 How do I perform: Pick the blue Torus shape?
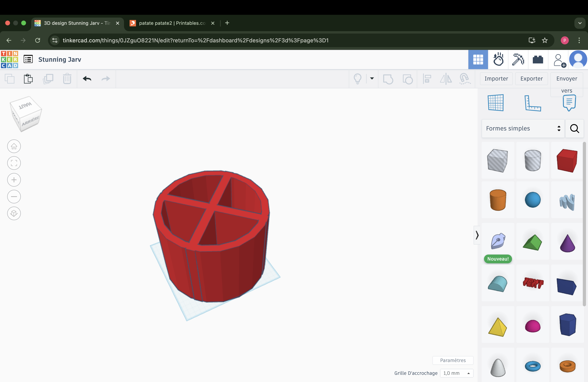pyautogui.click(x=532, y=366)
